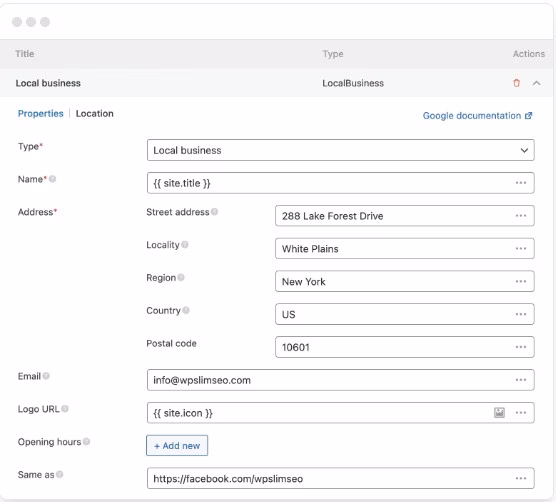Select image icon in Logo URL field
Image resolution: width=556 pixels, height=502 pixels.
(x=499, y=413)
